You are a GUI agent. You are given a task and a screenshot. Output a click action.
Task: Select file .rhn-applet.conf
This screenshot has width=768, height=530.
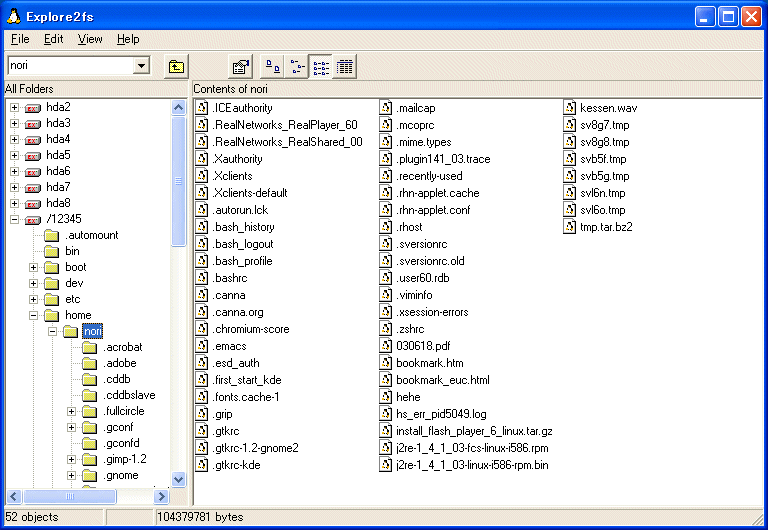[433, 210]
